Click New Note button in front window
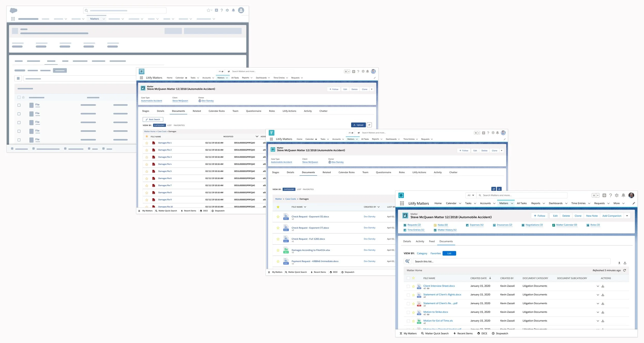Viewport: 644px width, 343px height. (x=592, y=216)
